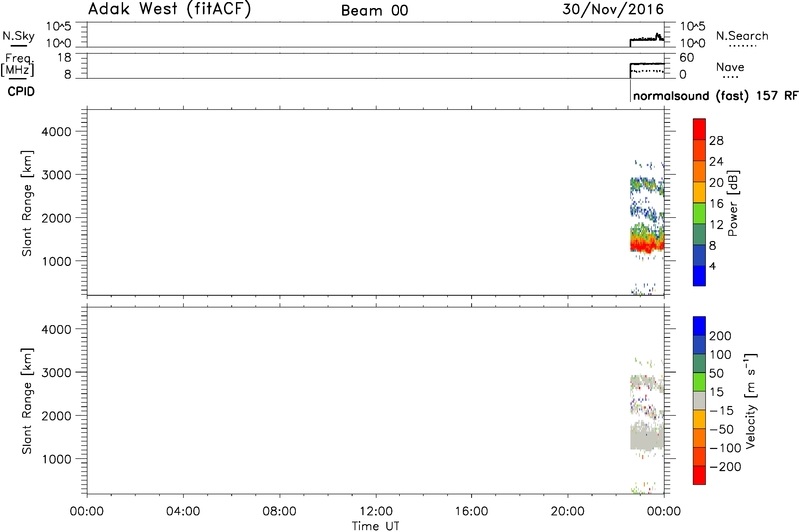Pick Velocity colorbar green segment between 15 and 50
Image resolution: width=799 pixels, height=532 pixels.
click(x=699, y=382)
